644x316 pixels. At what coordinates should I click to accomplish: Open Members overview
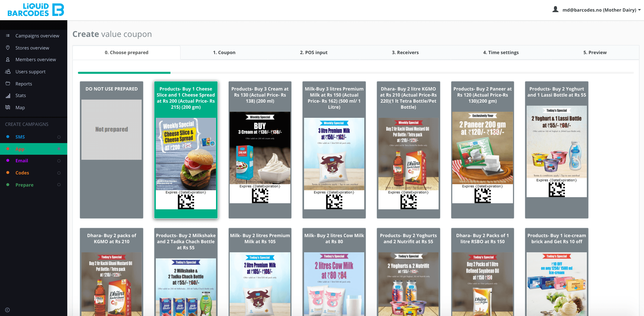36,59
